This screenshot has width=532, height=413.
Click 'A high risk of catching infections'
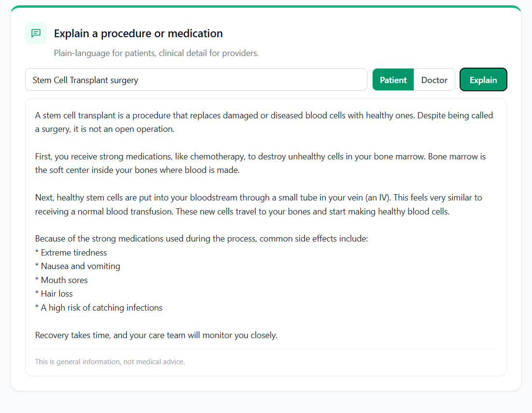click(99, 308)
